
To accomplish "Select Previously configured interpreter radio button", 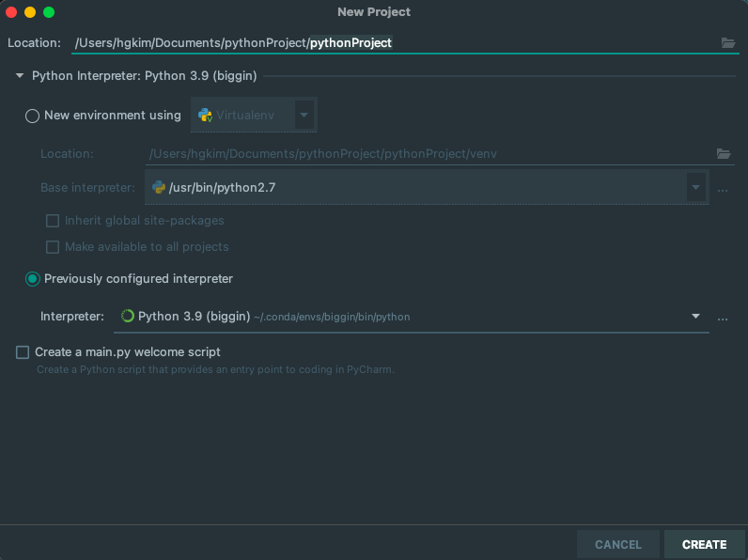I will pos(33,279).
